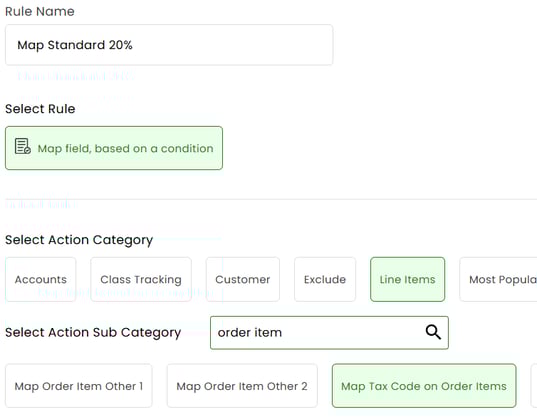The width and height of the screenshot is (537, 417).
Task: Click the Rule Name input field
Action: pyautogui.click(x=169, y=45)
